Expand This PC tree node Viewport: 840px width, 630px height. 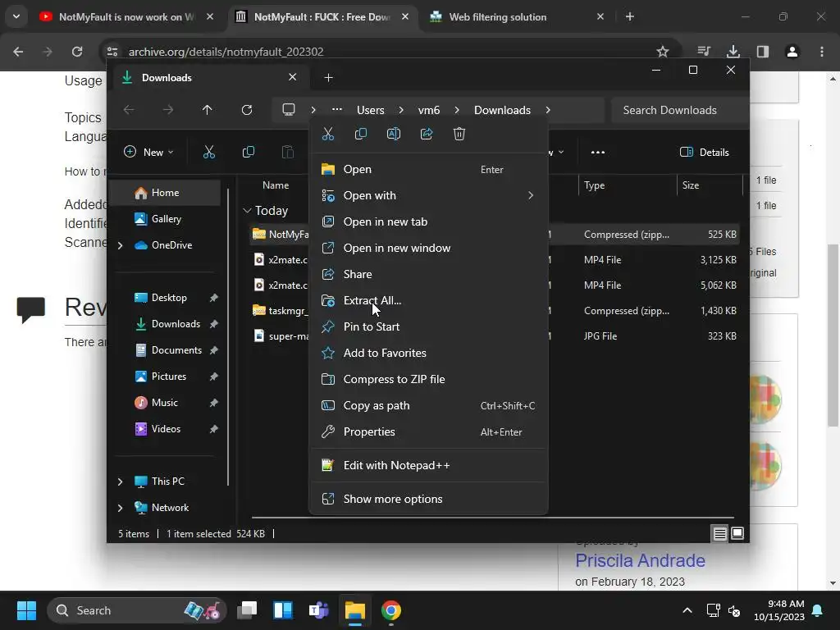(120, 482)
